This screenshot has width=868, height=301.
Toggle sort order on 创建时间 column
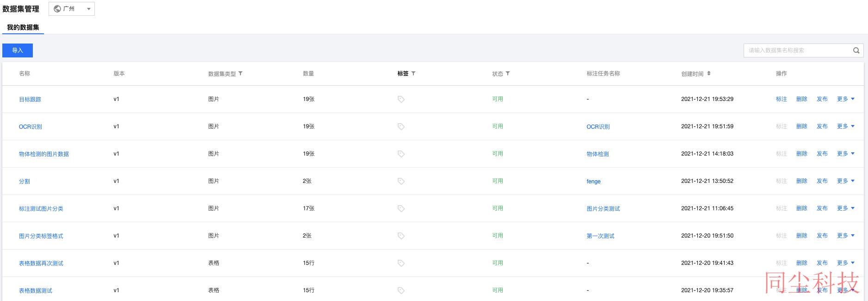click(x=709, y=74)
